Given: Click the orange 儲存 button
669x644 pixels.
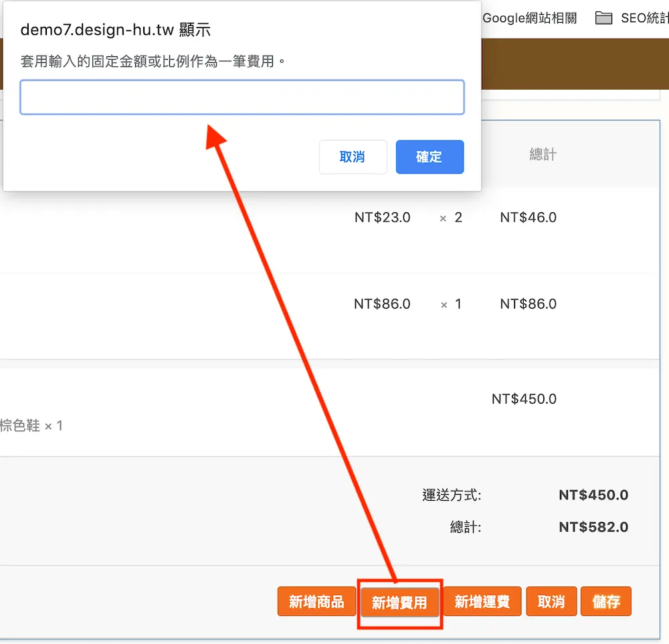Looking at the screenshot, I should (x=606, y=601).
